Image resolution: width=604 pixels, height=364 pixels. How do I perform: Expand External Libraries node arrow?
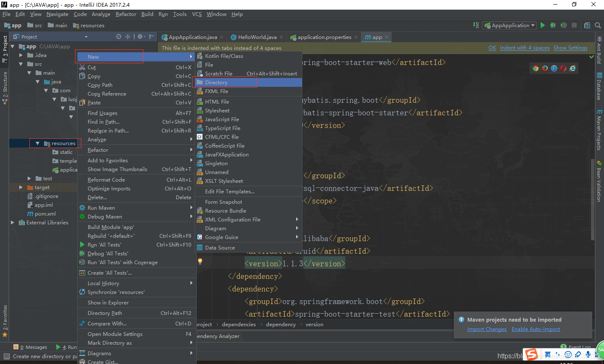point(13,223)
